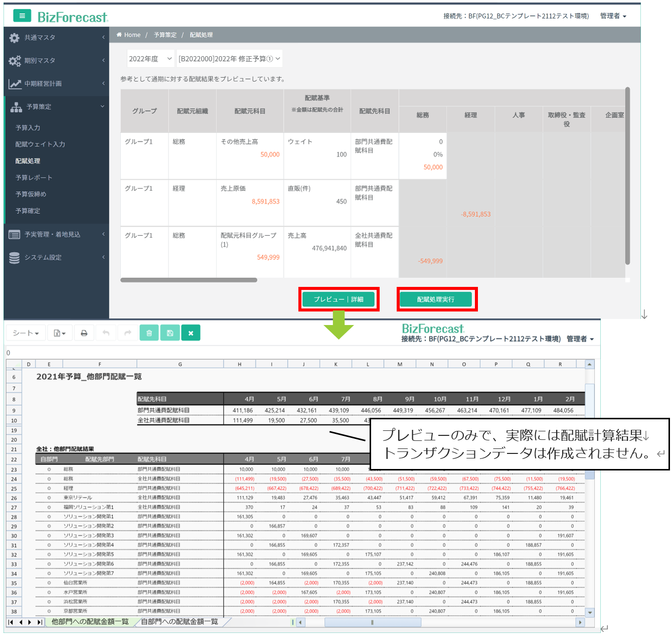Image resolution: width=672 pixels, height=636 pixels.
Task: Click the 配賦処理実行 button
Action: point(436,299)
